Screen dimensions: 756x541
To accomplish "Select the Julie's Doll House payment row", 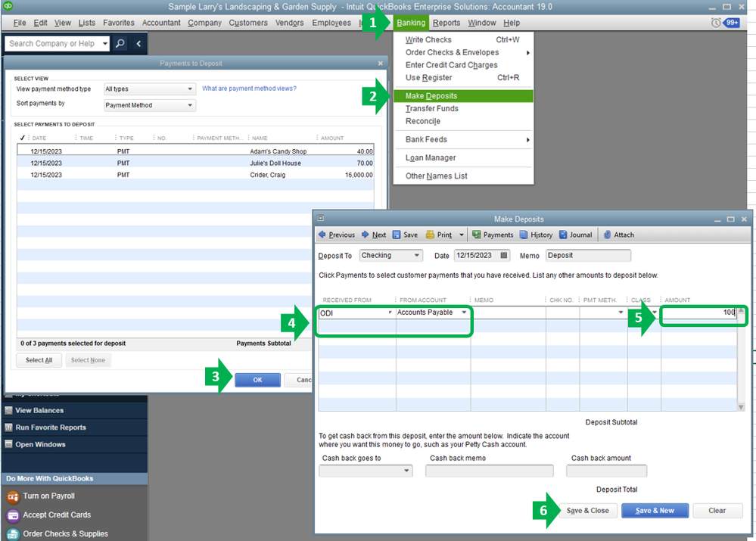I will 195,163.
